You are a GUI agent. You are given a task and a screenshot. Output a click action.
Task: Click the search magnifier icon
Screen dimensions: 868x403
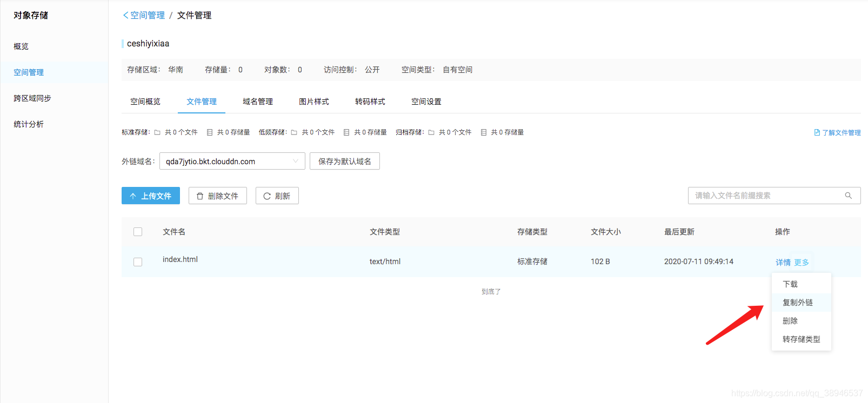848,196
